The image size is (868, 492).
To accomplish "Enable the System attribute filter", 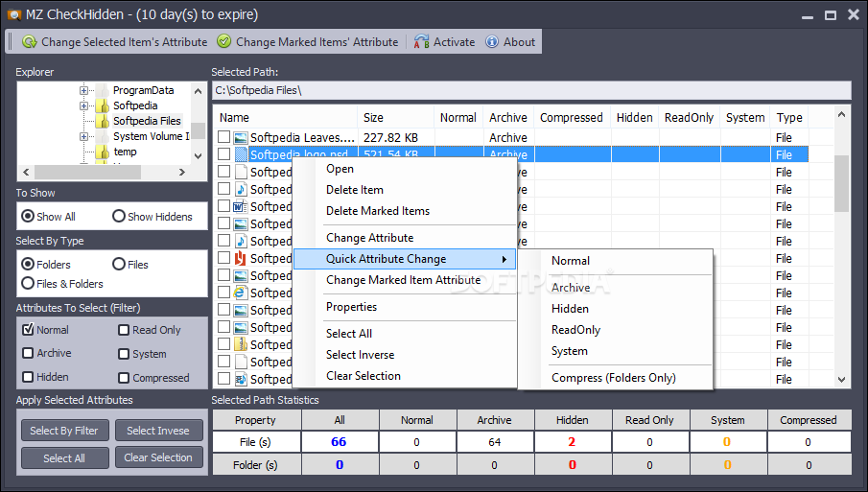I will click(x=124, y=354).
